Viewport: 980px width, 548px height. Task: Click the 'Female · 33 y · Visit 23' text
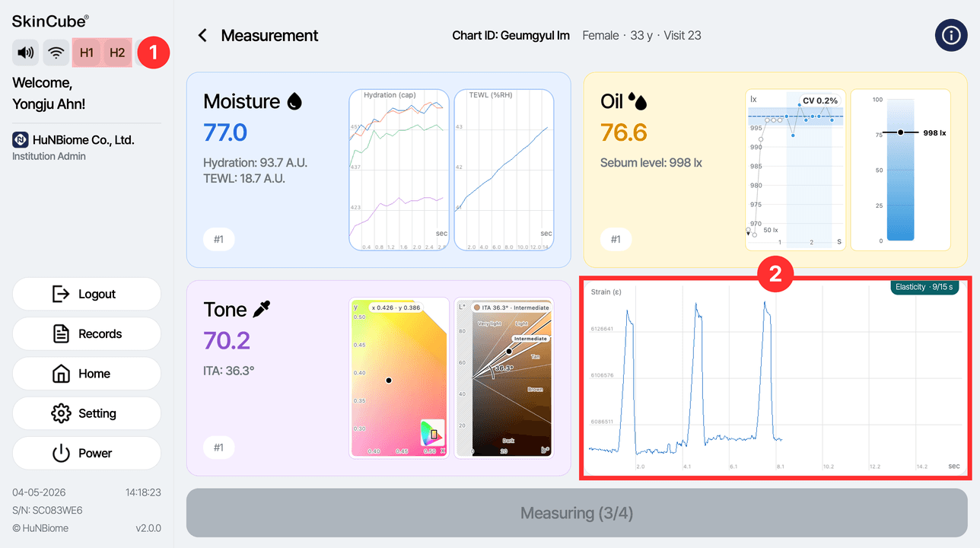tap(642, 36)
